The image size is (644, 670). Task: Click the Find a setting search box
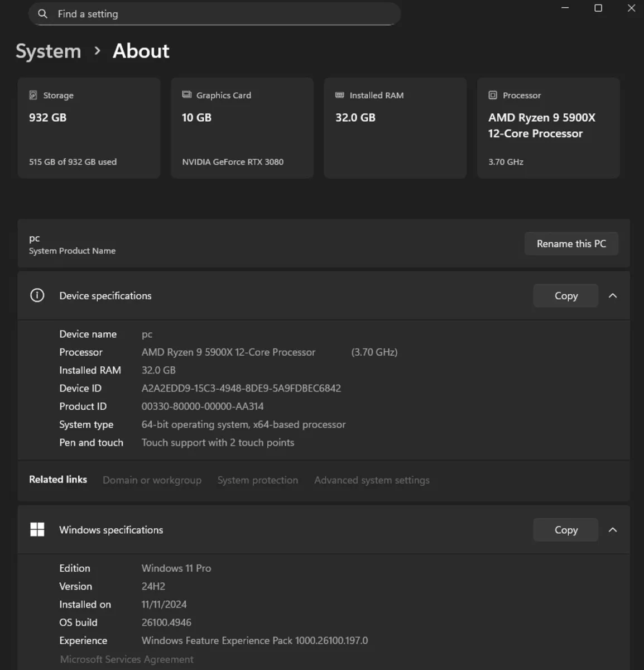215,13
